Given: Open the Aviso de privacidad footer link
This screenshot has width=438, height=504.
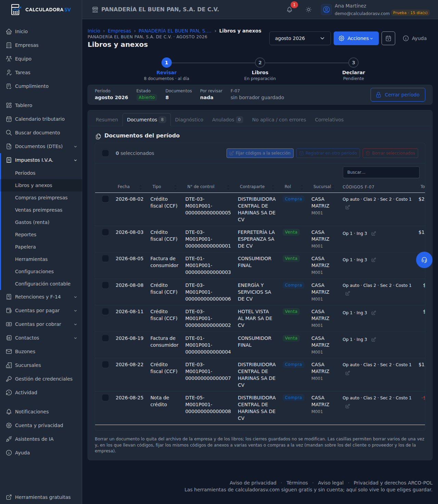Looking at the screenshot, I should pyautogui.click(x=253, y=483).
